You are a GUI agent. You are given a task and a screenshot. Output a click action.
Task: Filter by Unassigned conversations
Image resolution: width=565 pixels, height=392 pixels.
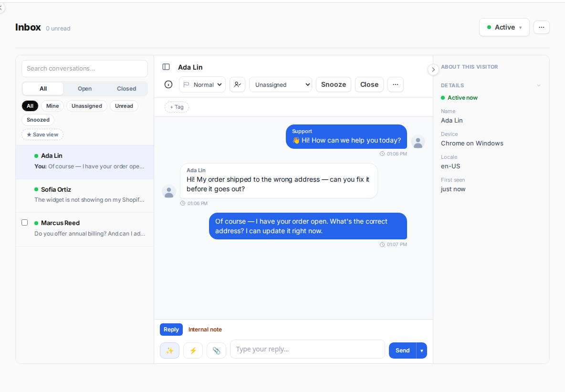87,106
